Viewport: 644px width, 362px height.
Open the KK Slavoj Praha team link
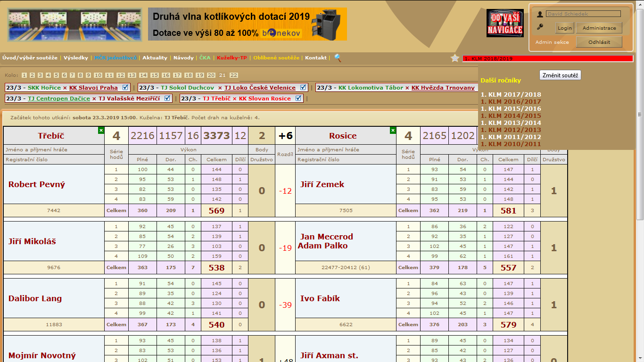click(93, 88)
